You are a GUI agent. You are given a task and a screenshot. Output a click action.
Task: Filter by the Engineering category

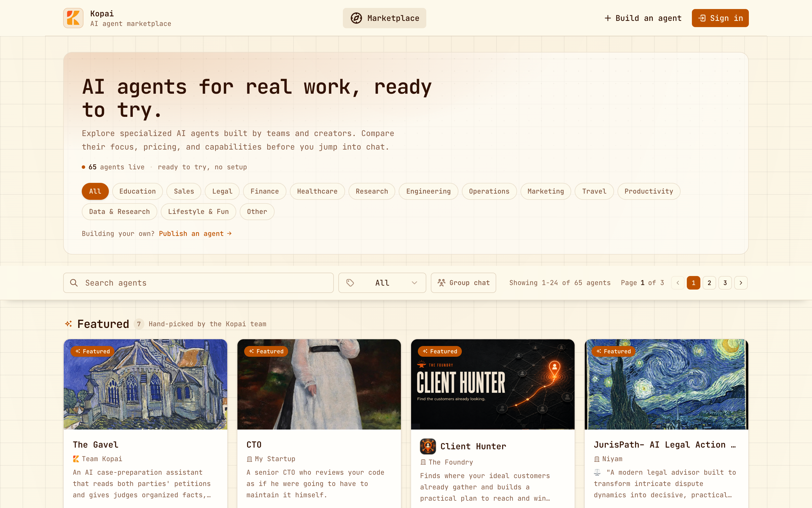tap(429, 192)
